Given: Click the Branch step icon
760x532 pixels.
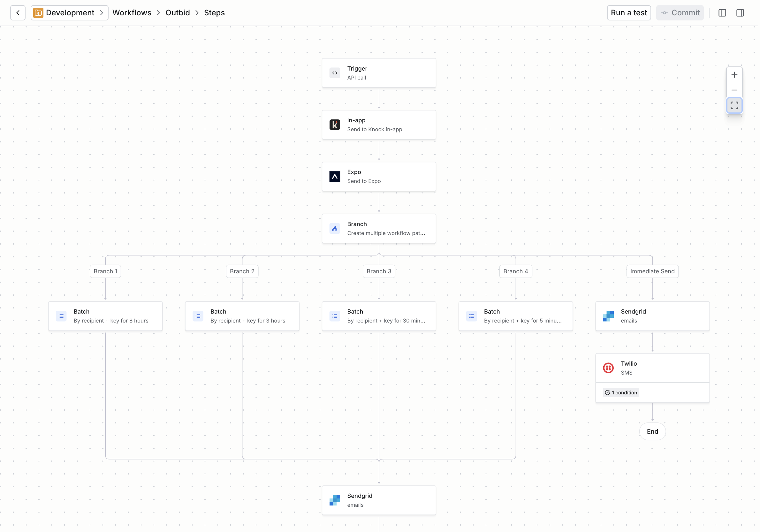Looking at the screenshot, I should tap(334, 228).
